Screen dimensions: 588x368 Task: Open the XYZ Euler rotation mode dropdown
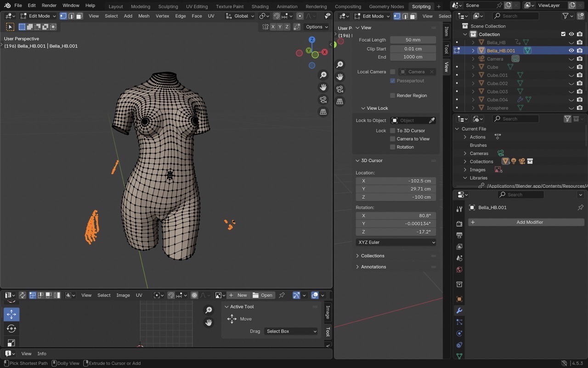(x=396, y=242)
